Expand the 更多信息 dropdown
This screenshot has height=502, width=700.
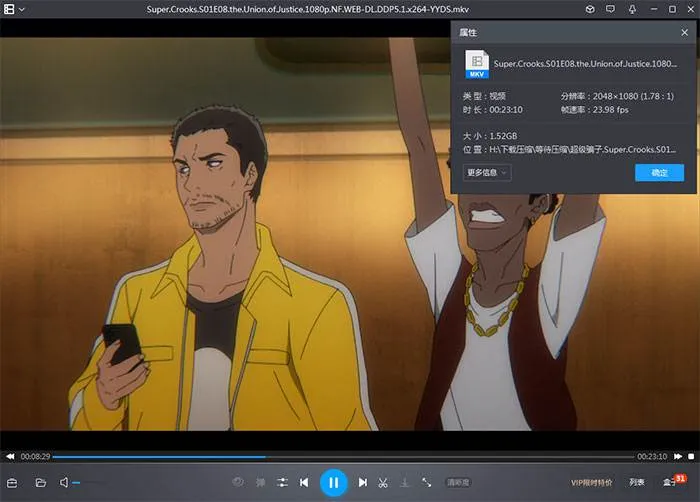click(x=487, y=172)
